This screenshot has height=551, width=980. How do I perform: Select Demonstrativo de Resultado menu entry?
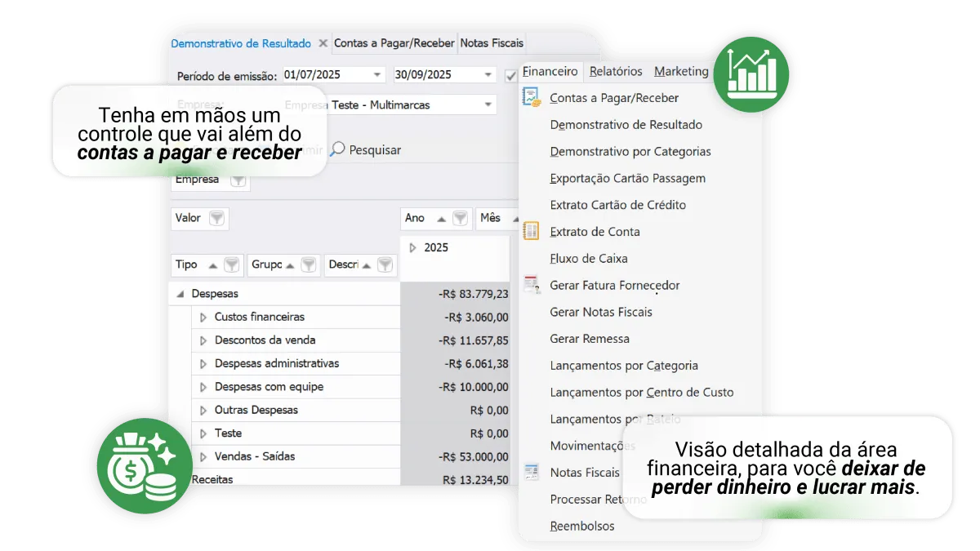point(626,125)
